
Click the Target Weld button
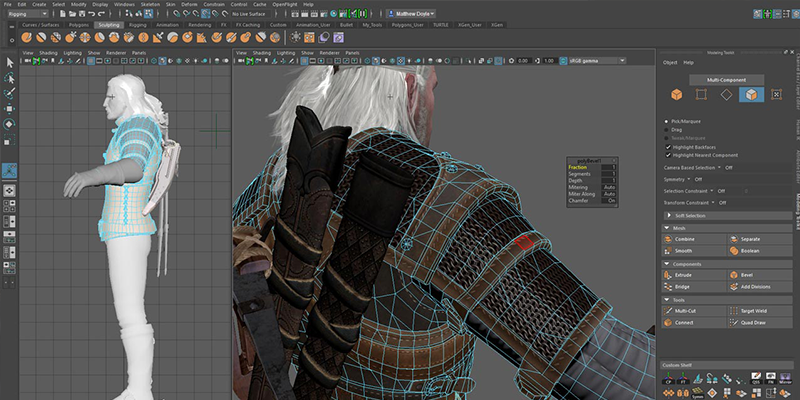(760, 311)
